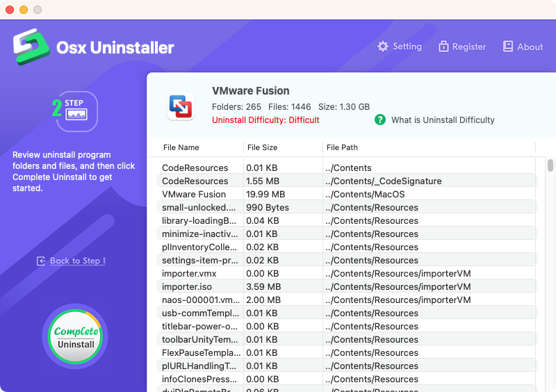Click the Complete Uninstall button
The height and width of the screenshot is (392, 556).
click(x=75, y=336)
